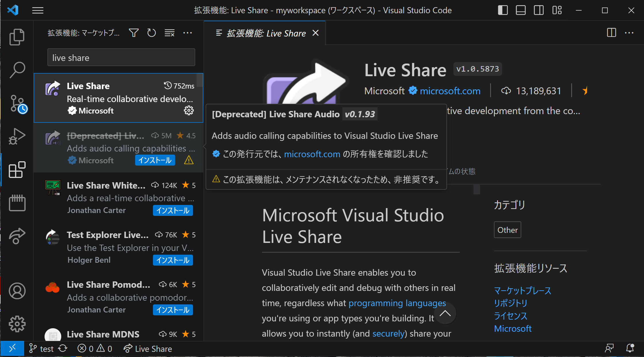The image size is (644, 357).
Task: Install the Deprecated Live Share Audio extension
Action: click(x=155, y=160)
